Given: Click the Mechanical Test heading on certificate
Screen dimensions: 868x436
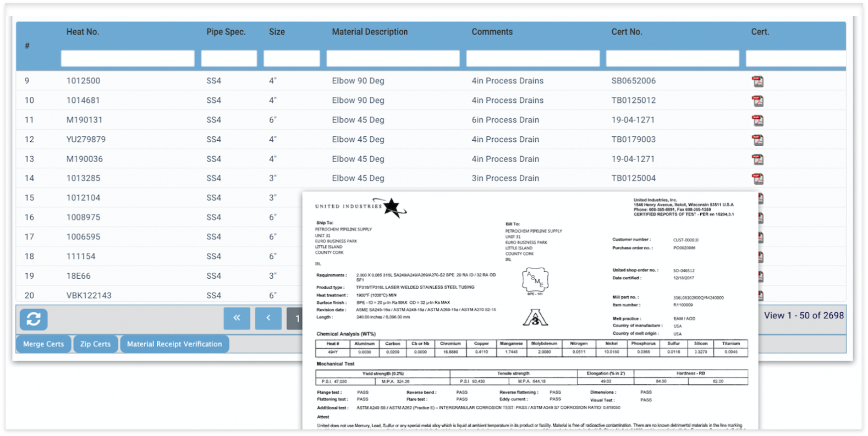Looking at the screenshot, I should (x=336, y=364).
